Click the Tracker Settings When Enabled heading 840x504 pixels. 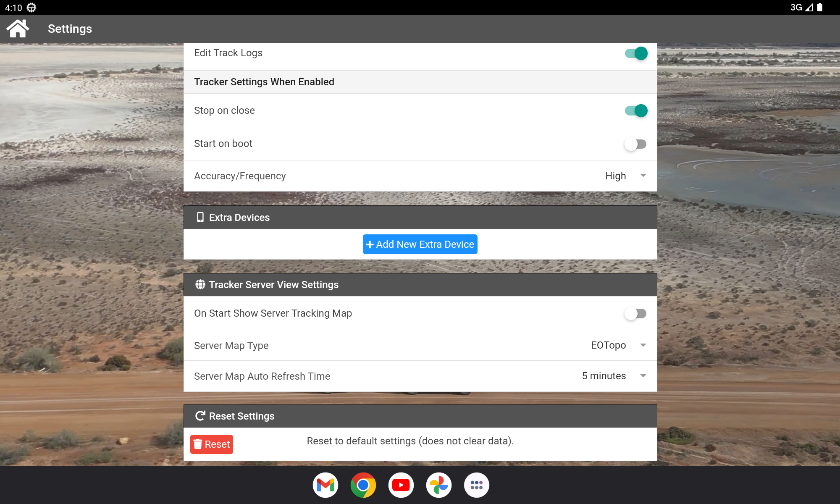(x=264, y=82)
